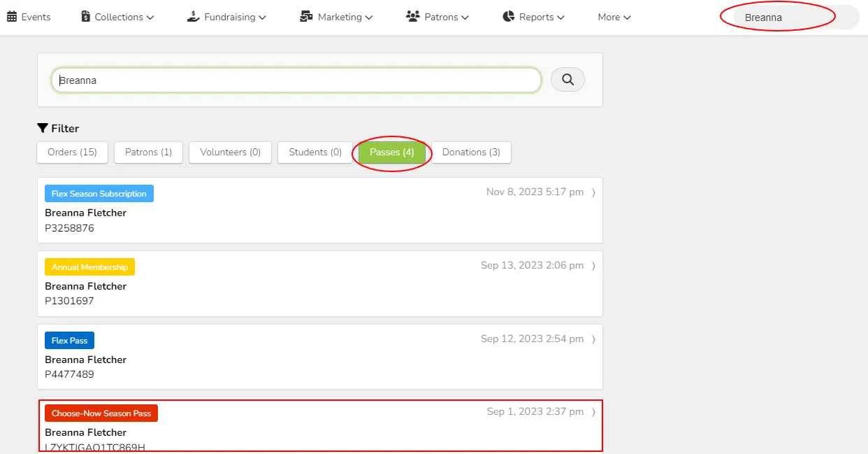Open the Marketing dropdown
868x454 pixels.
[x=337, y=17]
